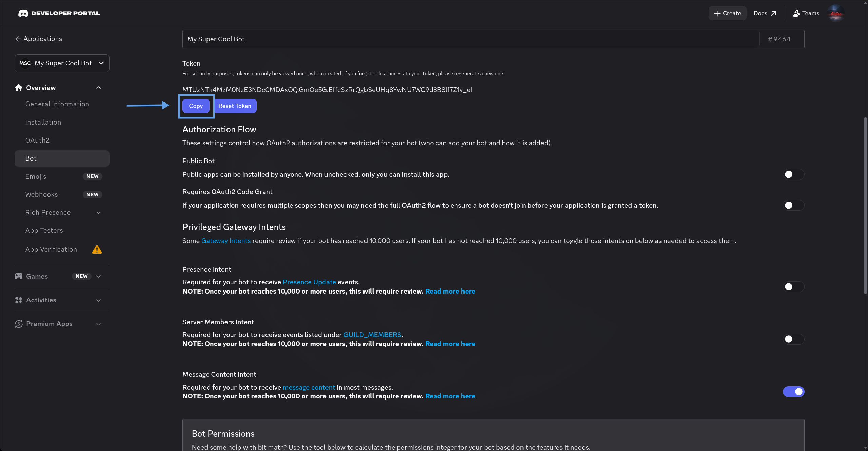Viewport: 868px width, 451px height.
Task: Click the NEW badge next to Games
Action: point(82,276)
